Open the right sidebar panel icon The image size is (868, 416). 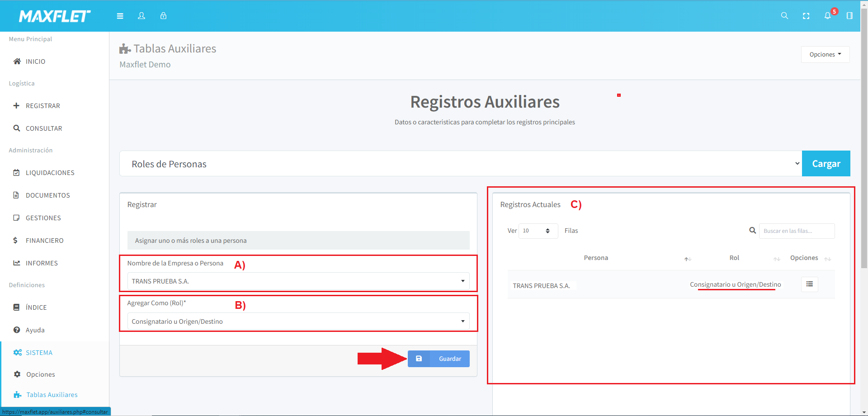(x=849, y=16)
